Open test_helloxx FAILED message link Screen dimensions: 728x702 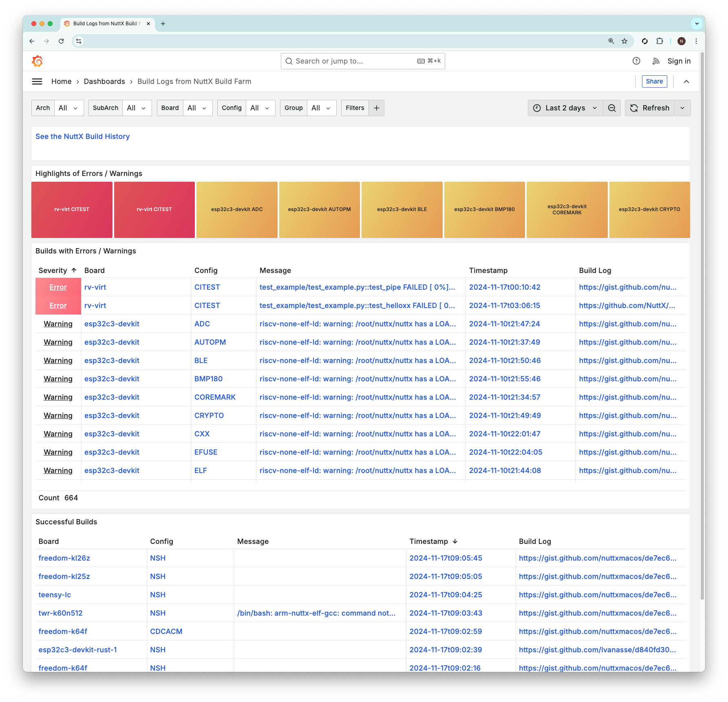[x=357, y=306]
